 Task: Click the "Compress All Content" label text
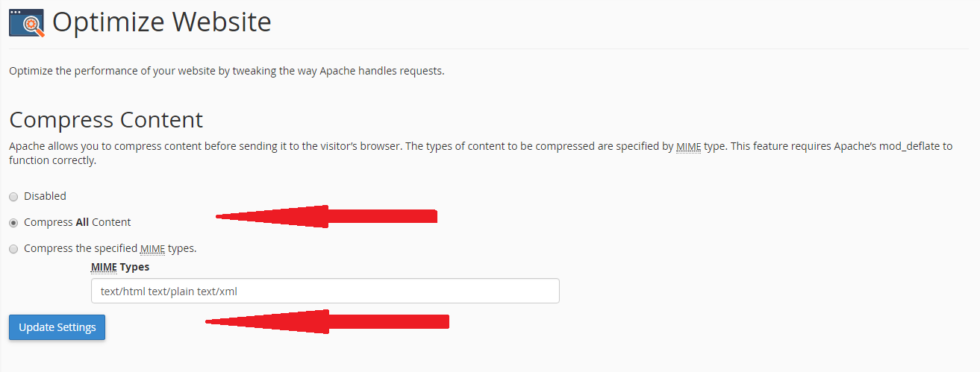click(77, 222)
